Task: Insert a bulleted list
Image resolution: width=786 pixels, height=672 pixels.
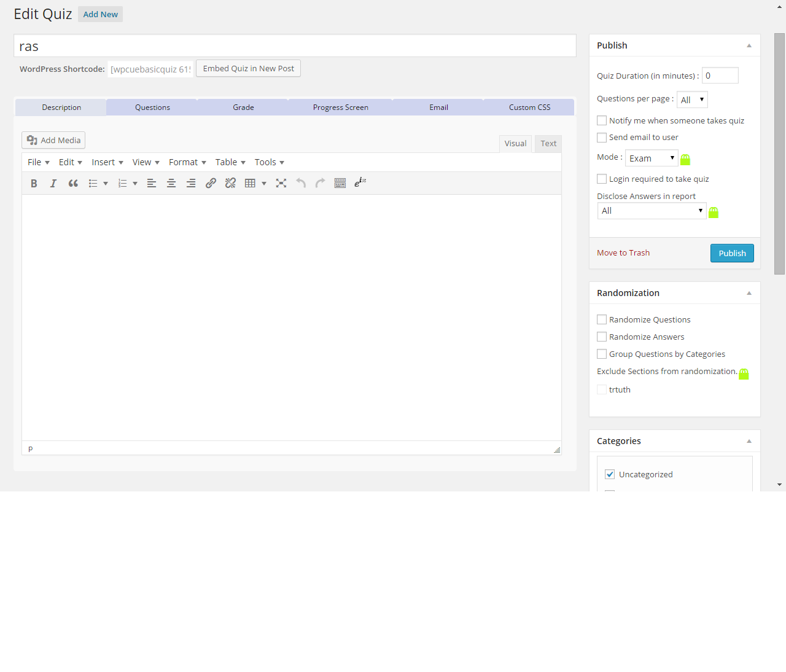Action: (x=93, y=183)
